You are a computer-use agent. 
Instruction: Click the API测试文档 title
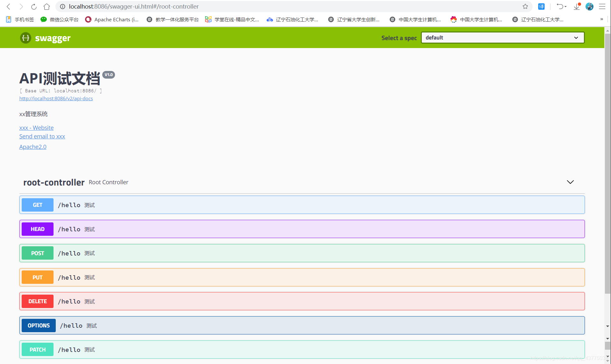[x=60, y=79]
